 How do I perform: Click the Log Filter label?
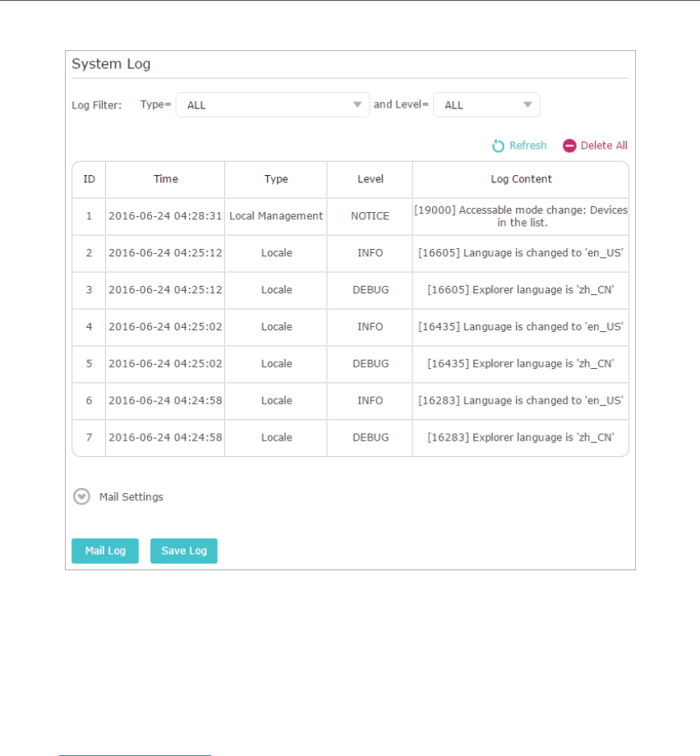(96, 105)
